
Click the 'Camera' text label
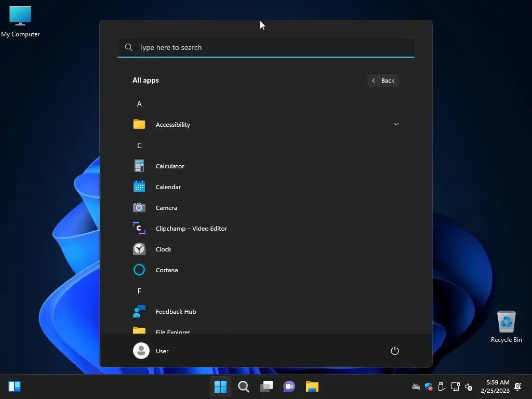point(166,208)
